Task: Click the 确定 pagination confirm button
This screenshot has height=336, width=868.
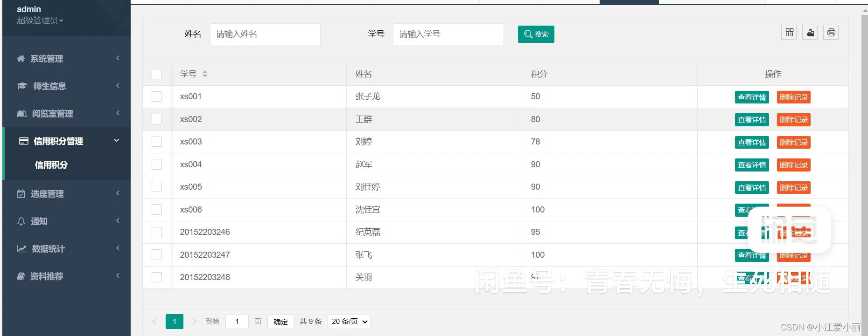Action: 280,322
